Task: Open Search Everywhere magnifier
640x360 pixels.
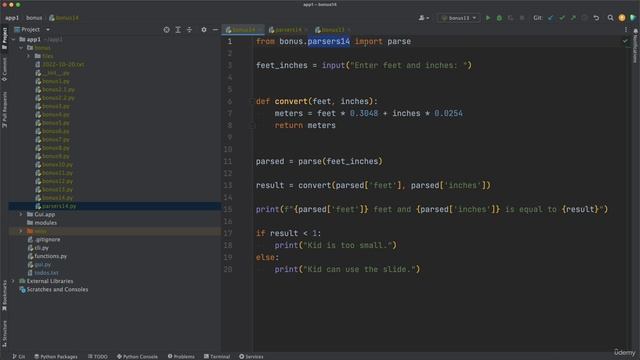Action: pos(610,18)
